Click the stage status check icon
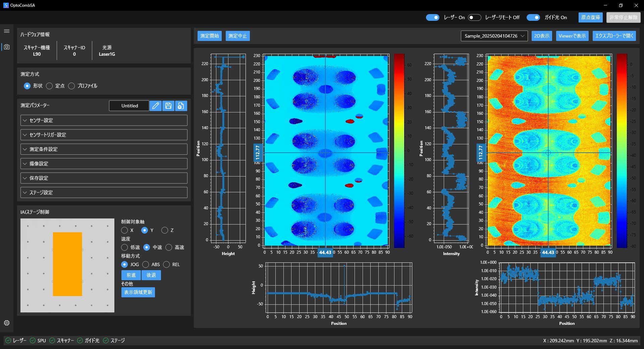This screenshot has width=644, height=349. pos(106,341)
